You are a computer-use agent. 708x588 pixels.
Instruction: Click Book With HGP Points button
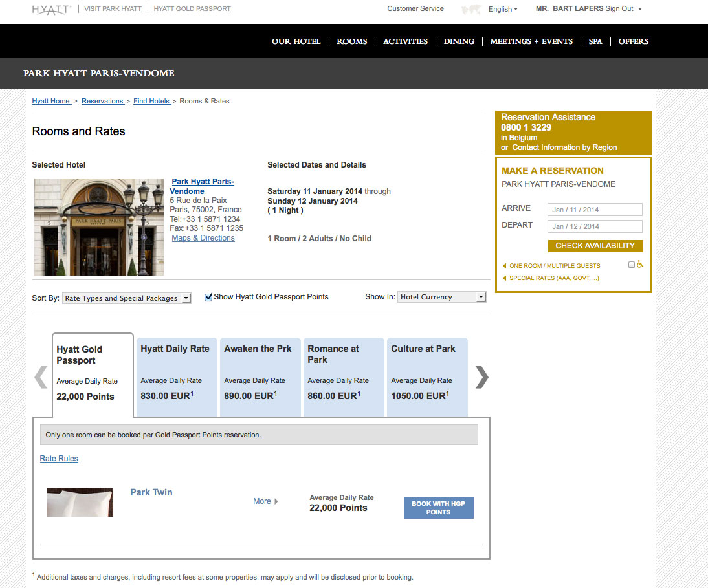click(438, 508)
